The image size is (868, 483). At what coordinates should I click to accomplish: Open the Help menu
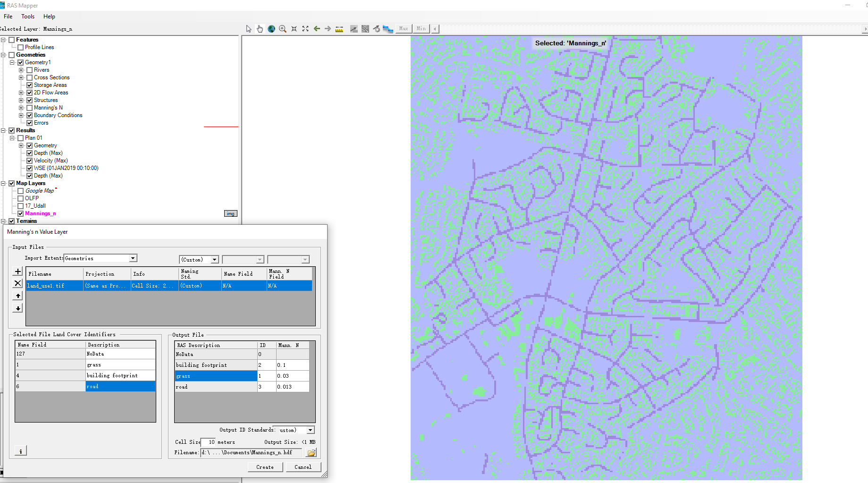click(x=49, y=17)
